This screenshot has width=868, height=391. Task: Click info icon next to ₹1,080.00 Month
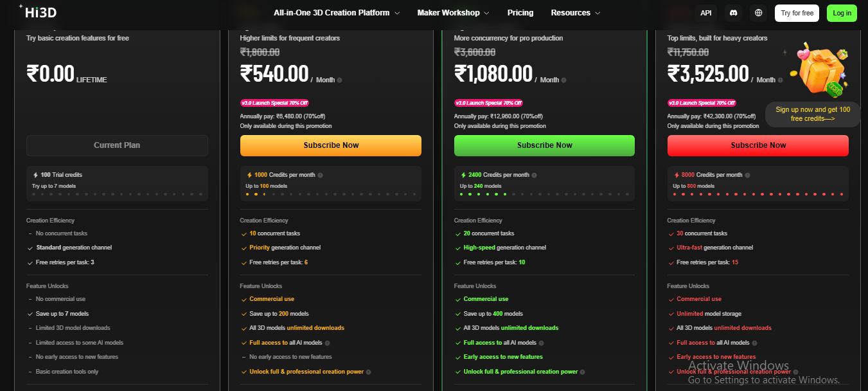coord(563,80)
